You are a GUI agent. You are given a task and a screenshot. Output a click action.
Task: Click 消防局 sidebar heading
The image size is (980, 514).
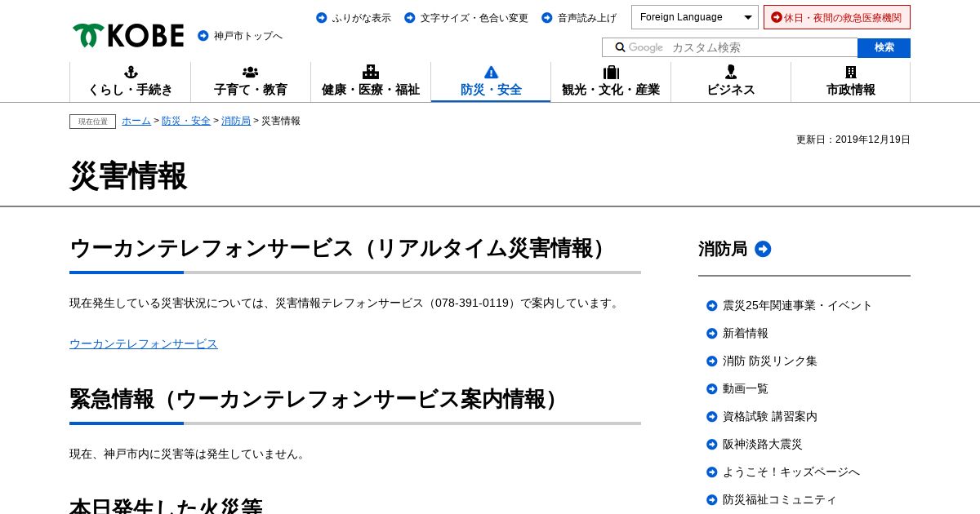point(723,249)
